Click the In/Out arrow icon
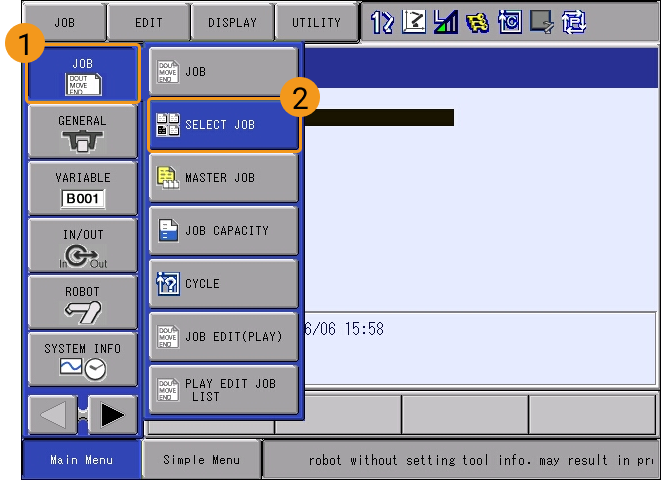 pos(83,256)
